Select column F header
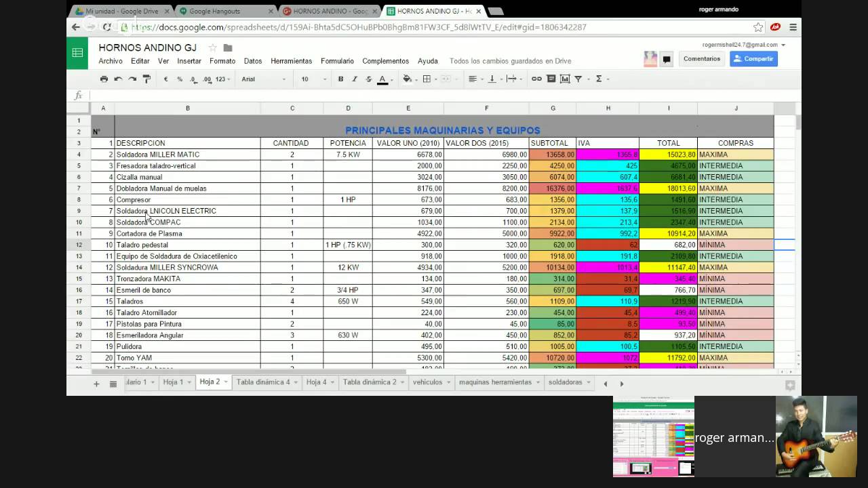This screenshot has height=488, width=868. coord(486,108)
